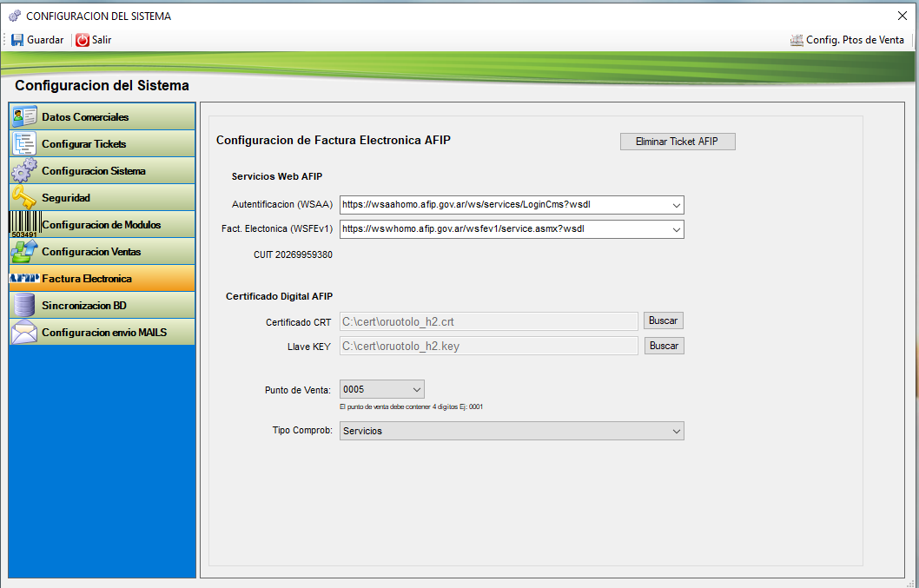Image resolution: width=919 pixels, height=588 pixels.
Task: Click the Configuracion Sistema gears icon
Action: tap(24, 170)
